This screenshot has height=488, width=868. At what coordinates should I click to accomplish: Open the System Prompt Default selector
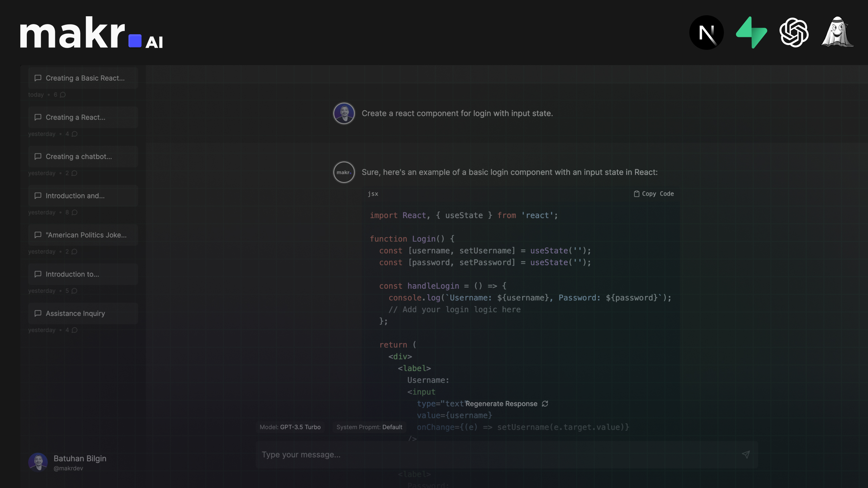click(369, 427)
